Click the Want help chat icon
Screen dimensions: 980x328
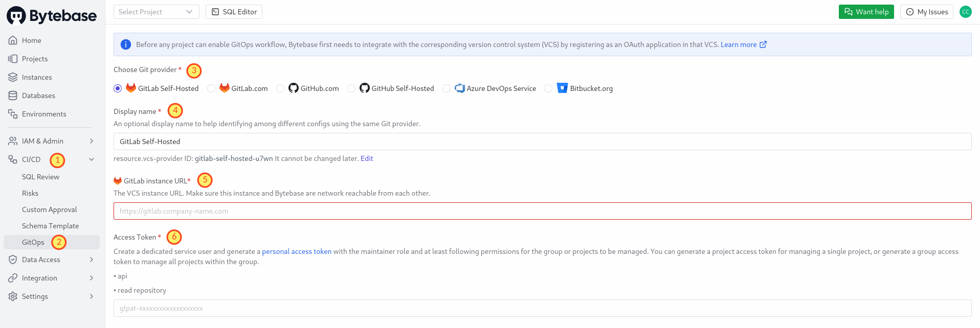pos(849,12)
